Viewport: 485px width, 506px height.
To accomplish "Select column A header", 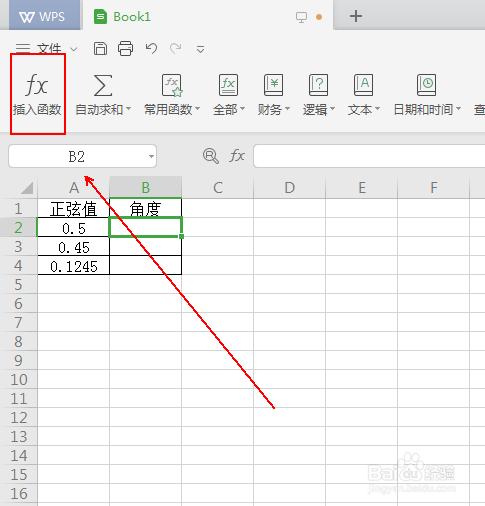I will click(74, 188).
